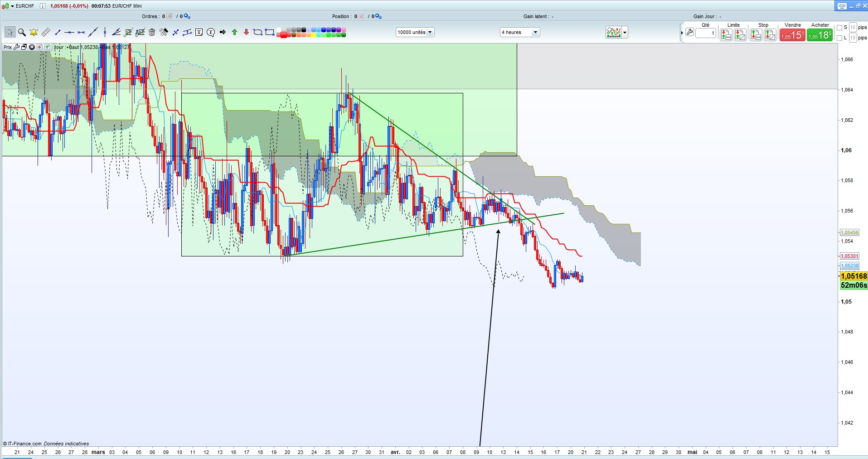Pick the bright red color swatch
This screenshot has width=868, height=459.
(284, 35)
